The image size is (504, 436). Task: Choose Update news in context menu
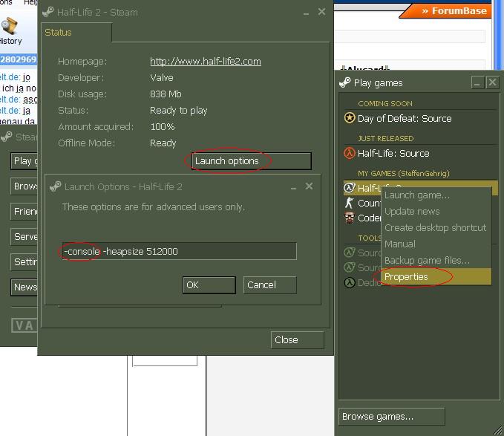(436, 212)
